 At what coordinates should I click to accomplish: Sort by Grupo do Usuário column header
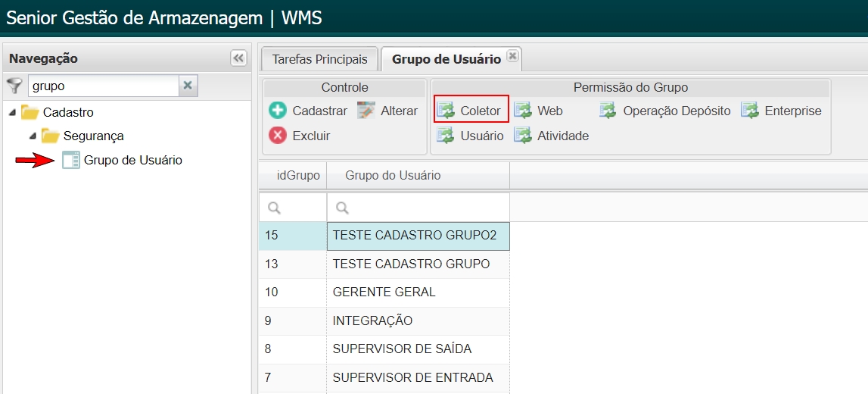point(393,176)
